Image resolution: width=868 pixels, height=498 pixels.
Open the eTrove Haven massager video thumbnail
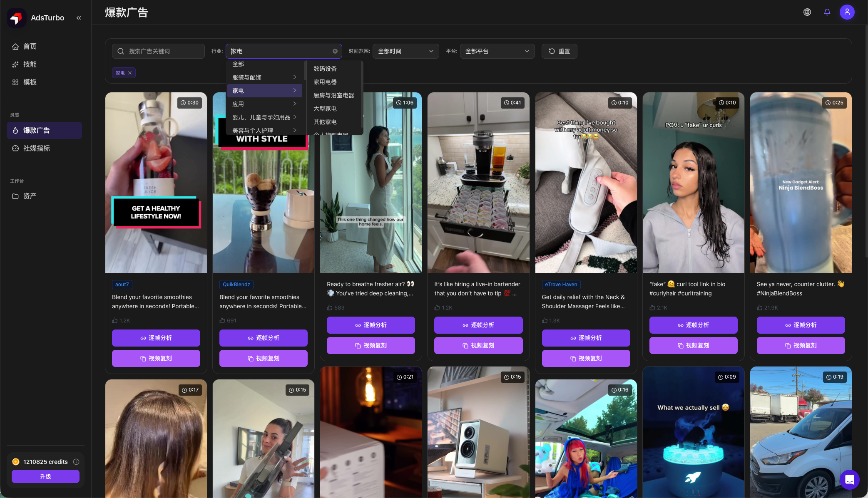pyautogui.click(x=586, y=183)
